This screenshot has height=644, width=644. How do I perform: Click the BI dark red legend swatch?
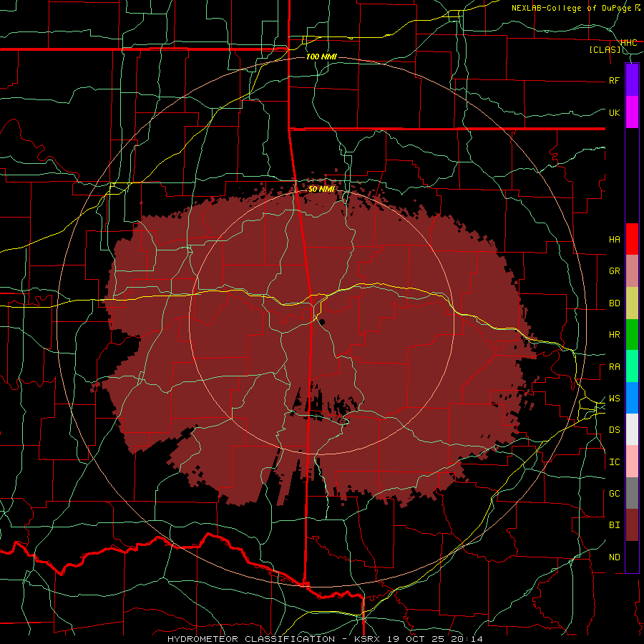pos(632,525)
